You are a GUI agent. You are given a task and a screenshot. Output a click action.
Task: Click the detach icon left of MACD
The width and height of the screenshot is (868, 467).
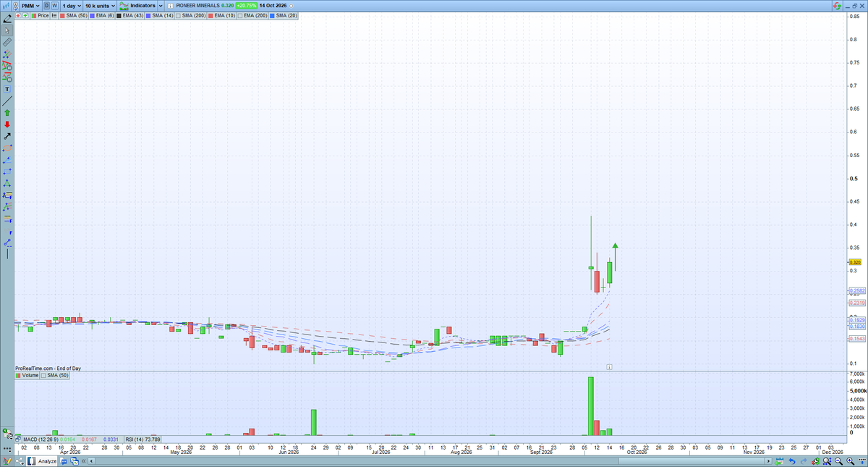18,439
